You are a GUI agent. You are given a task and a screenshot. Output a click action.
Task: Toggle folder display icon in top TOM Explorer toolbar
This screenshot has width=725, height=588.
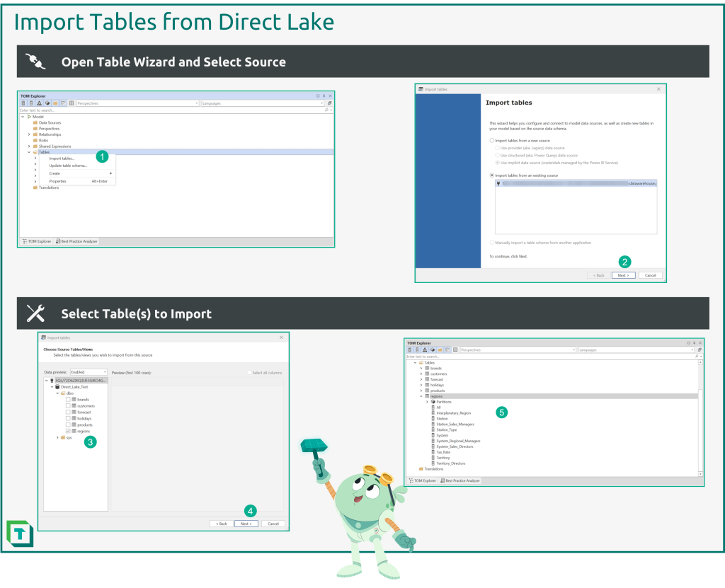(55, 103)
